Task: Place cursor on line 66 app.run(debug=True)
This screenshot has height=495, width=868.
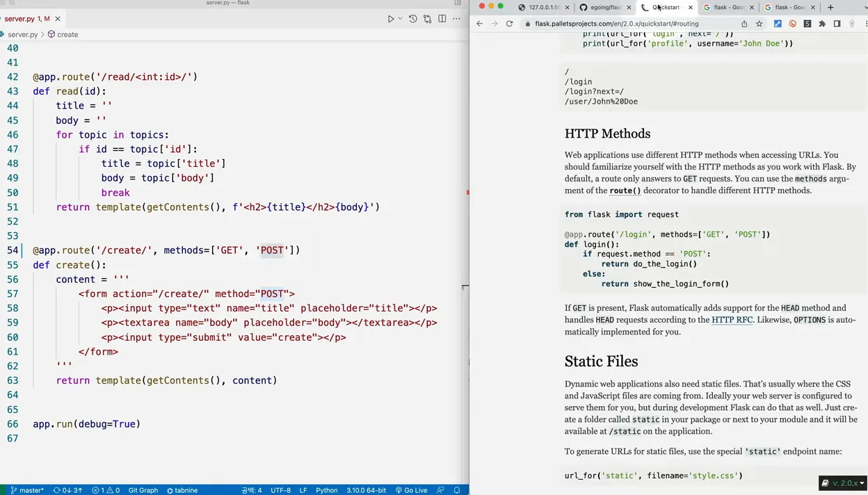Action: 86,423
